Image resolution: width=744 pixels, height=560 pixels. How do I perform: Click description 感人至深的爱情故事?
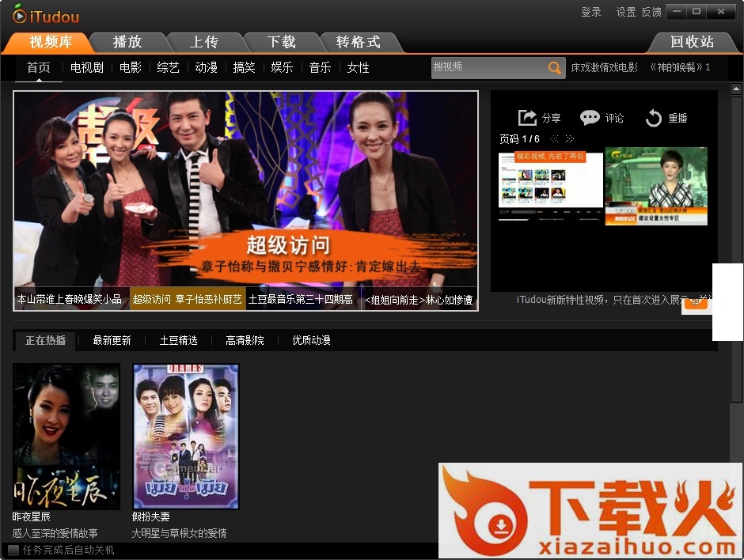tap(55, 533)
